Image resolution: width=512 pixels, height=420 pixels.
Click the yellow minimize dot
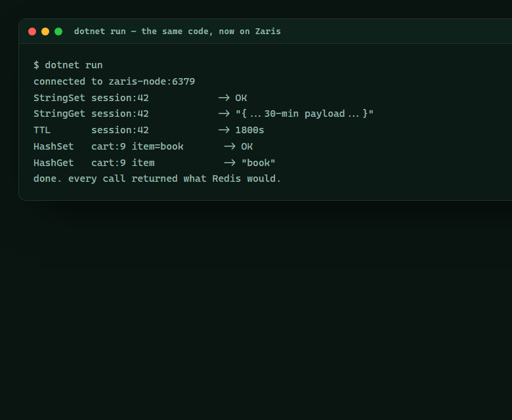[x=45, y=31]
